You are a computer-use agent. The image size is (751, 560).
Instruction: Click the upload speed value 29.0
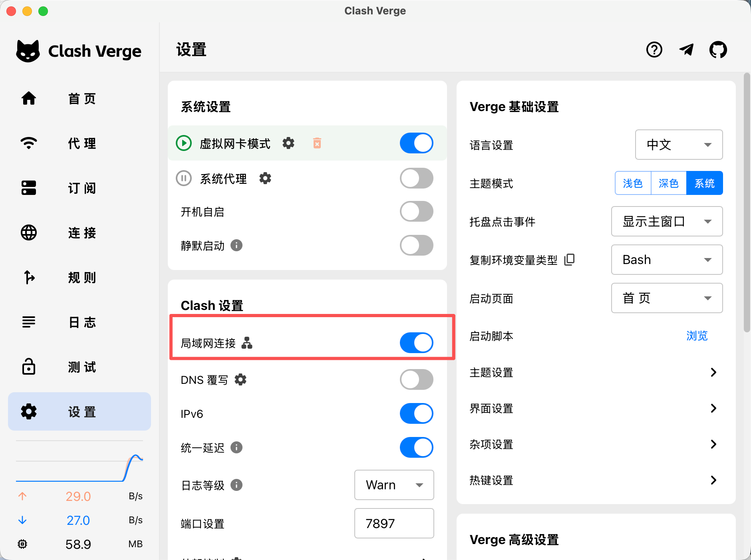pos(78,496)
